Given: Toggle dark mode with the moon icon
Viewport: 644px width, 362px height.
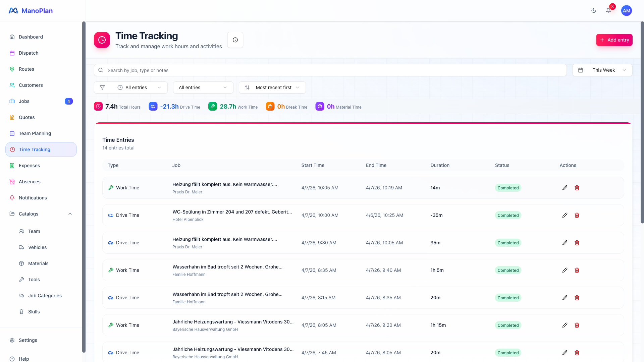Looking at the screenshot, I should [594, 11].
